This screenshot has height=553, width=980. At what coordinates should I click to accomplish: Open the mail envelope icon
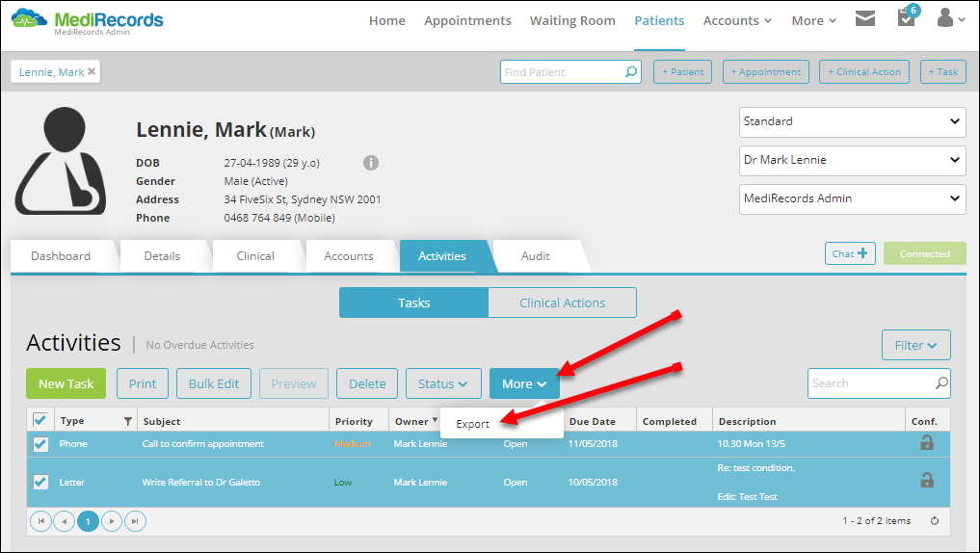tap(865, 18)
